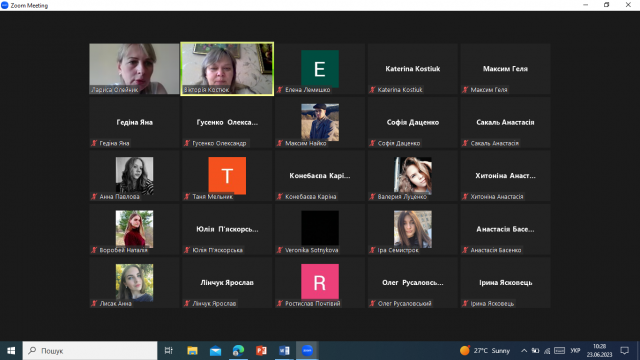
Task: Show hidden system tray icons
Action: coord(524,351)
